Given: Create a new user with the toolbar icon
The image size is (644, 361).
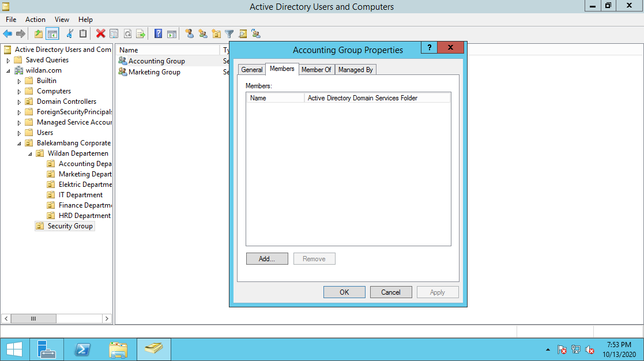Looking at the screenshot, I should click(189, 33).
